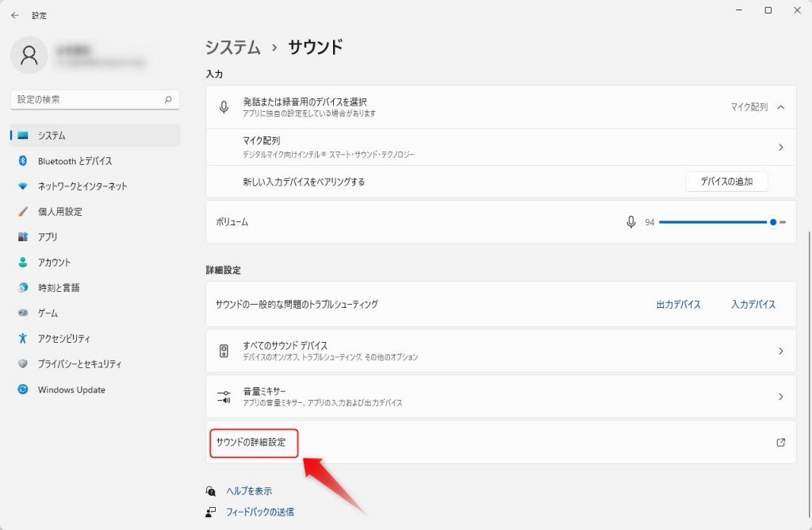Click the Windows Update sync icon
The image size is (812, 530).
pos(23,389)
